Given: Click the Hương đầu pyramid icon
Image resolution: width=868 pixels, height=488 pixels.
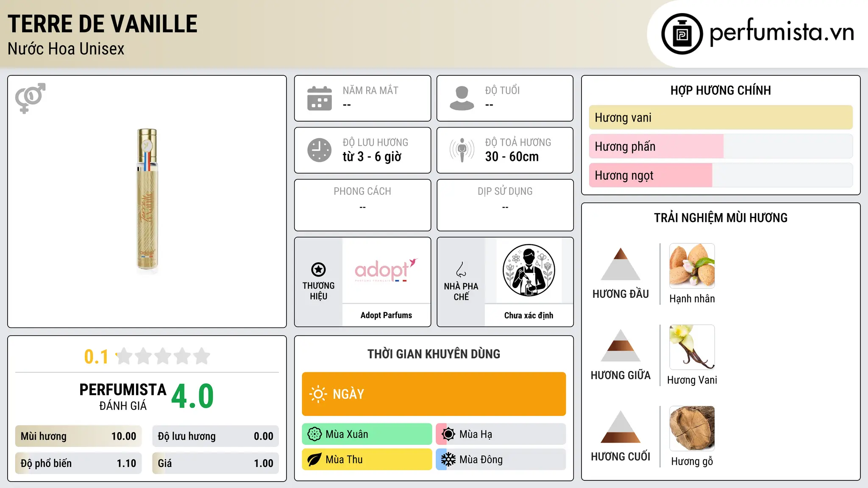Looking at the screenshot, I should (x=620, y=264).
